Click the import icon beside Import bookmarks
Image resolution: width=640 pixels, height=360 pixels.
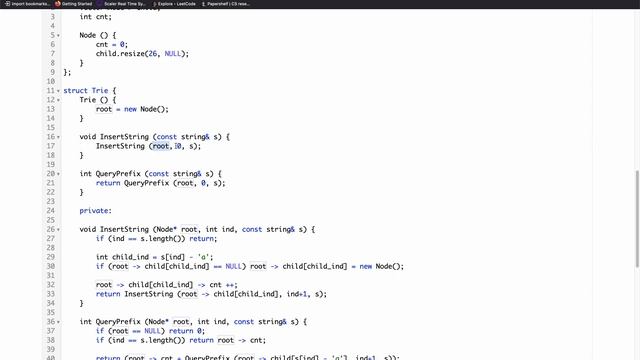point(7,4)
